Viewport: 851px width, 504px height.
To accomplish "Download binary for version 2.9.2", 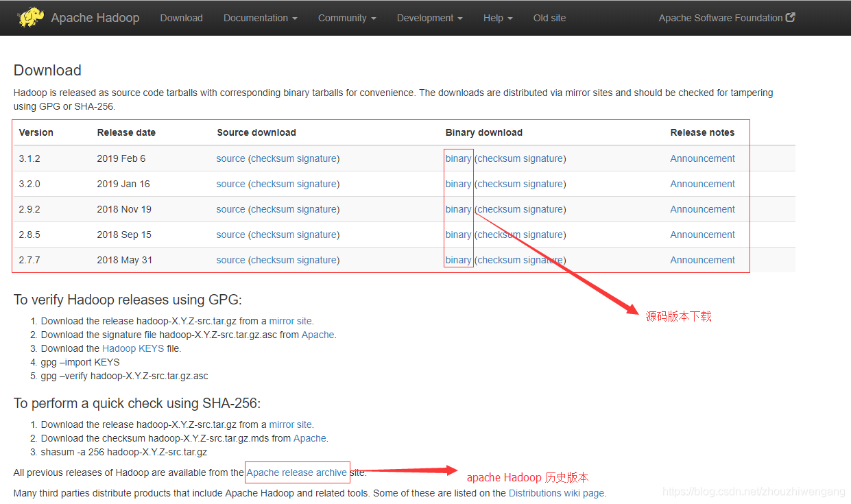I will [x=458, y=209].
